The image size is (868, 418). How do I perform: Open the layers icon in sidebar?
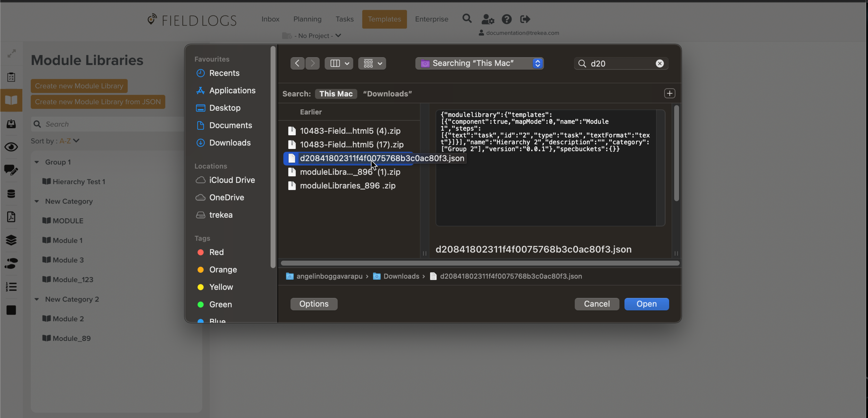(x=11, y=240)
